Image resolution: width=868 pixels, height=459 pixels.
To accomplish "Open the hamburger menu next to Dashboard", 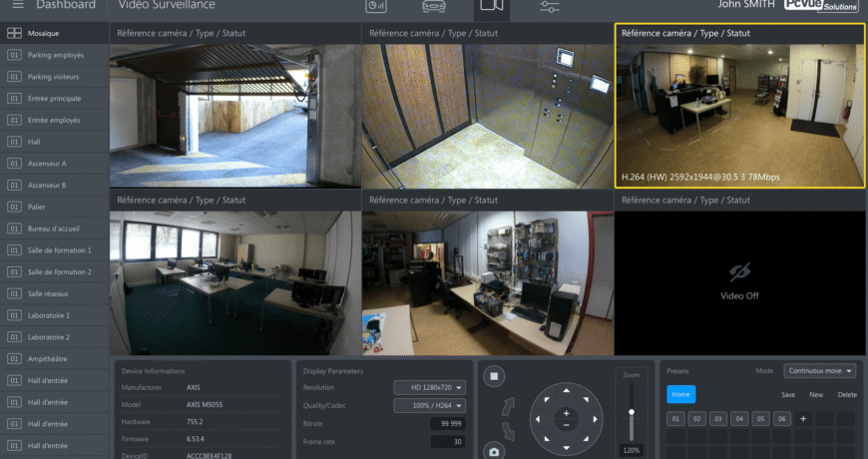I will 18,5.
